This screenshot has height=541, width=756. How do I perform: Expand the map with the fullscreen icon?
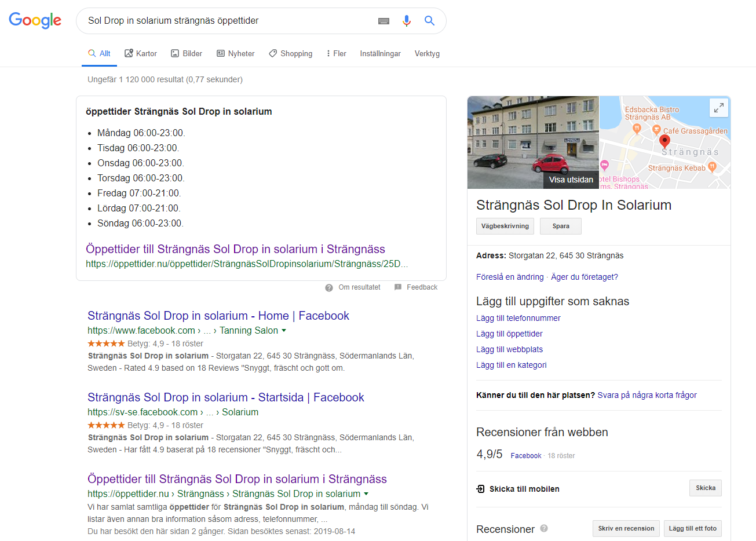coord(718,108)
